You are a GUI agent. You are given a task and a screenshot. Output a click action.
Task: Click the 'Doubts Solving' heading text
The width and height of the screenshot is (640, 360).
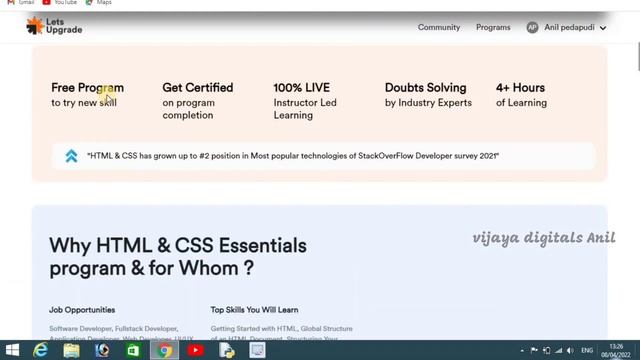pos(425,87)
